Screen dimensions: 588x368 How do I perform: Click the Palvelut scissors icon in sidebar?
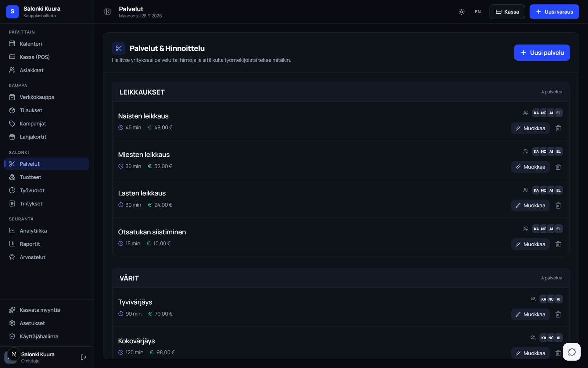click(12, 164)
